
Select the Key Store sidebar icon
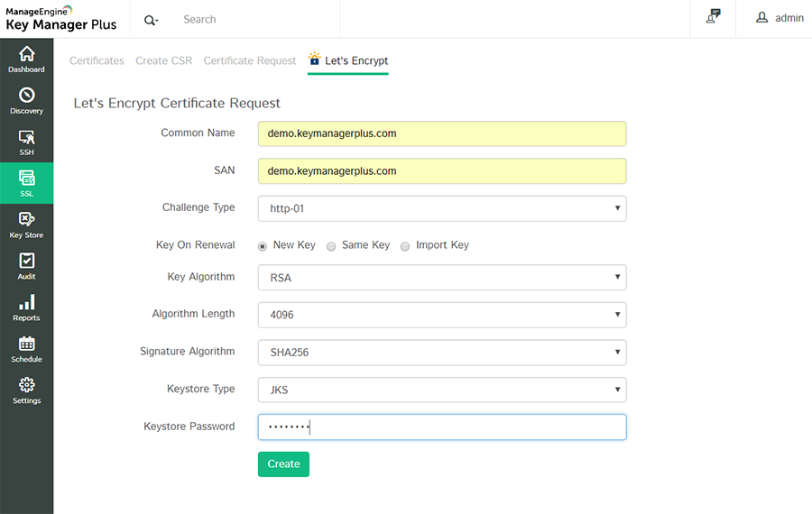click(x=26, y=225)
